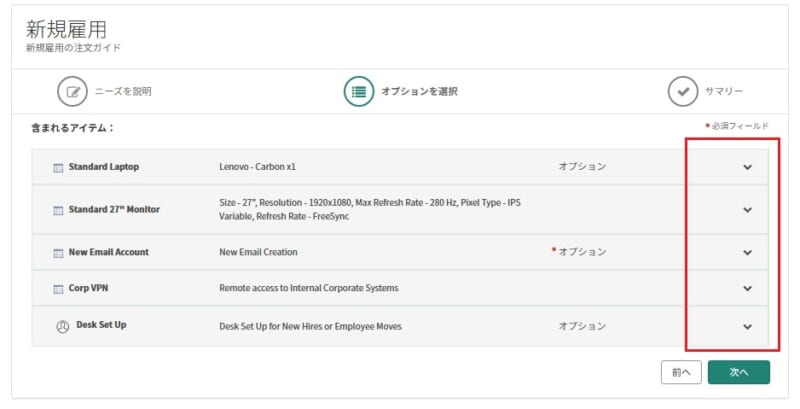Image resolution: width=800 pixels, height=409 pixels.
Task: Click the サマリー checkmark step icon
Action: (683, 91)
